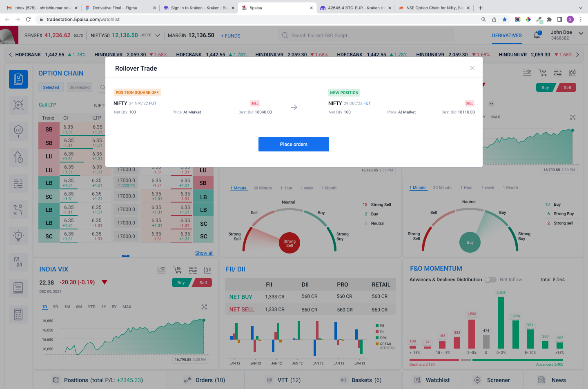Open the Option Chain sidebar icon
This screenshot has width=588, height=389.
click(18, 79)
